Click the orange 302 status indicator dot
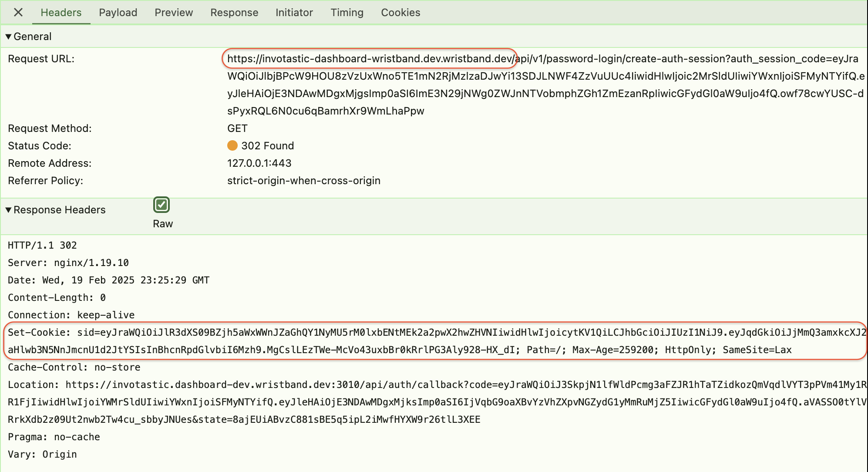Image resolution: width=868 pixels, height=472 pixels. [x=232, y=145]
